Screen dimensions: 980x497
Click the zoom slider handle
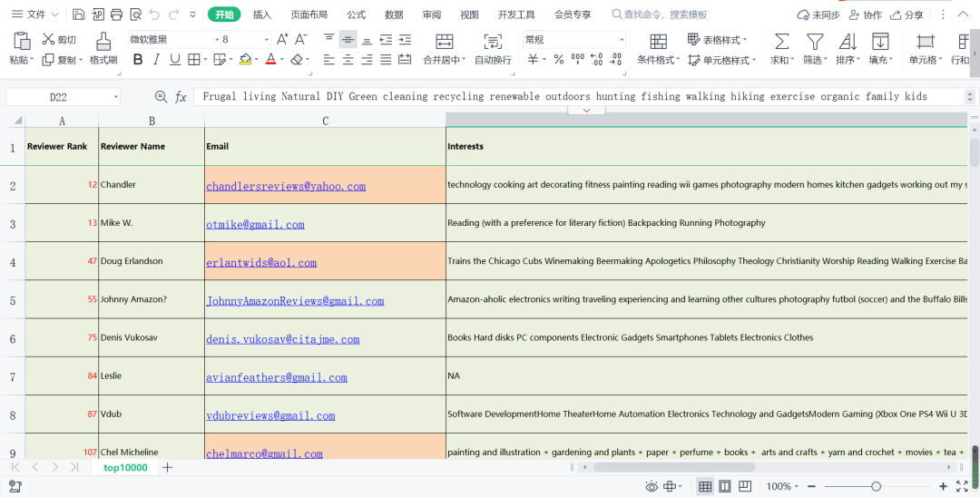[x=876, y=487]
